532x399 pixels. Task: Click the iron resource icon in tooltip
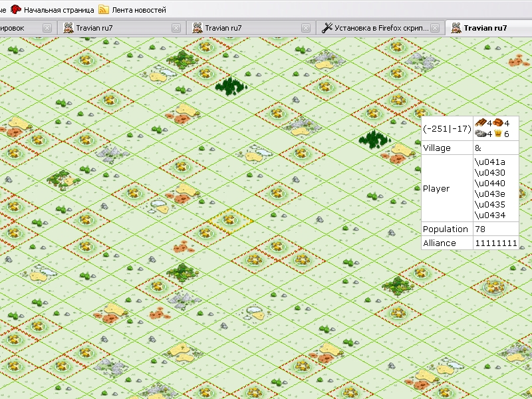point(480,134)
